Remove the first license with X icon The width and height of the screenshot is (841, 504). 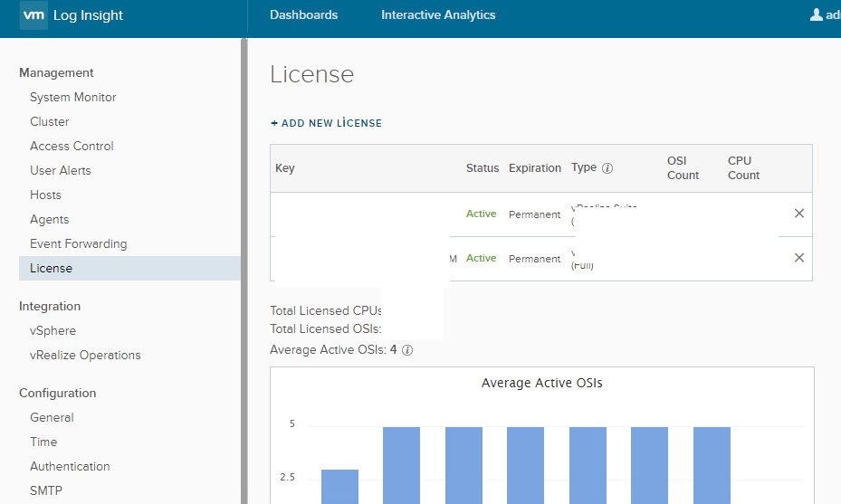point(798,214)
